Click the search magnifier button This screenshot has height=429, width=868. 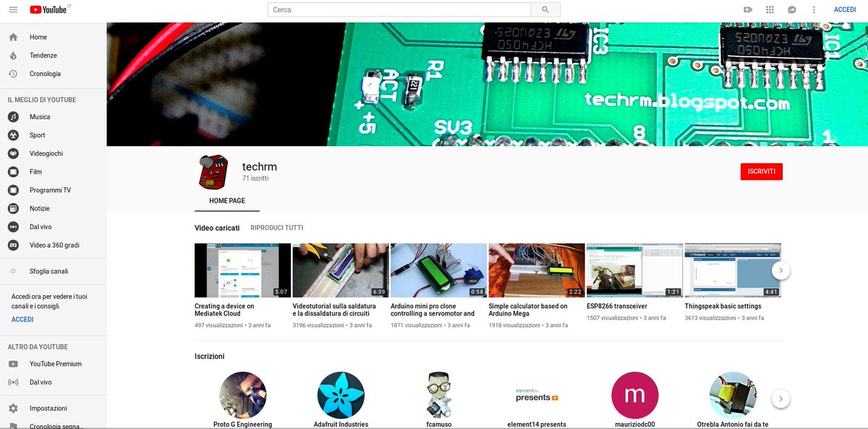pos(546,9)
